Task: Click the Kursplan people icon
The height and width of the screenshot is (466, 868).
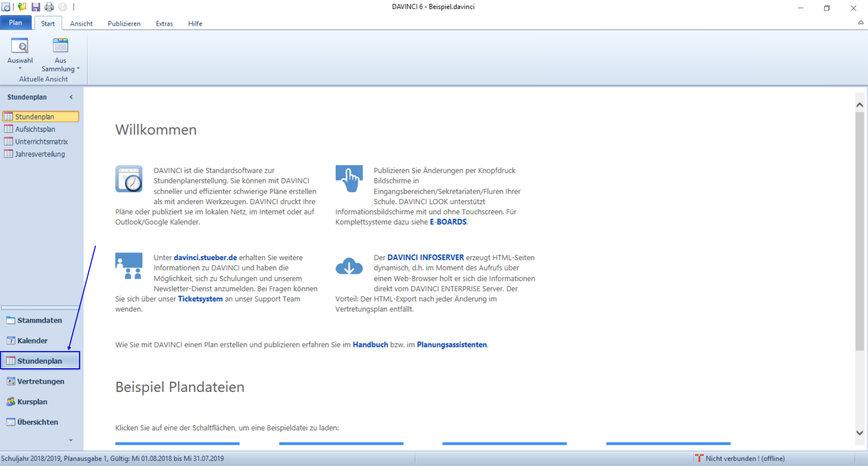Action: click(x=11, y=402)
